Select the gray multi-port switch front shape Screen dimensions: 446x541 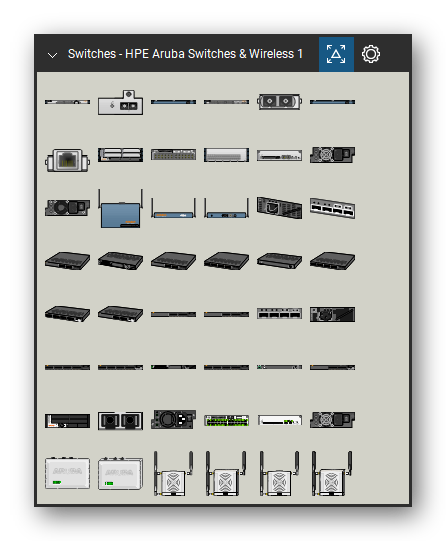point(174,155)
